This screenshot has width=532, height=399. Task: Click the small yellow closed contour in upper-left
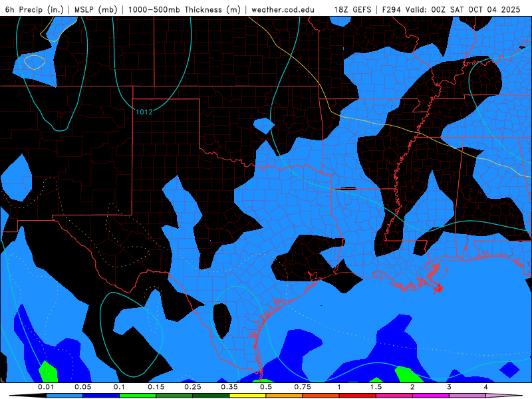[x=35, y=62]
